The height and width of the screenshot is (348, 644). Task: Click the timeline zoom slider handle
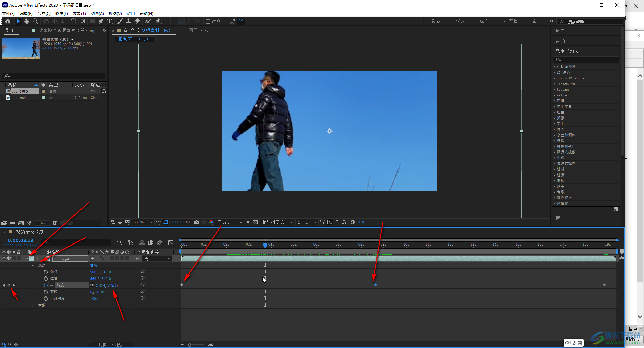point(190,345)
